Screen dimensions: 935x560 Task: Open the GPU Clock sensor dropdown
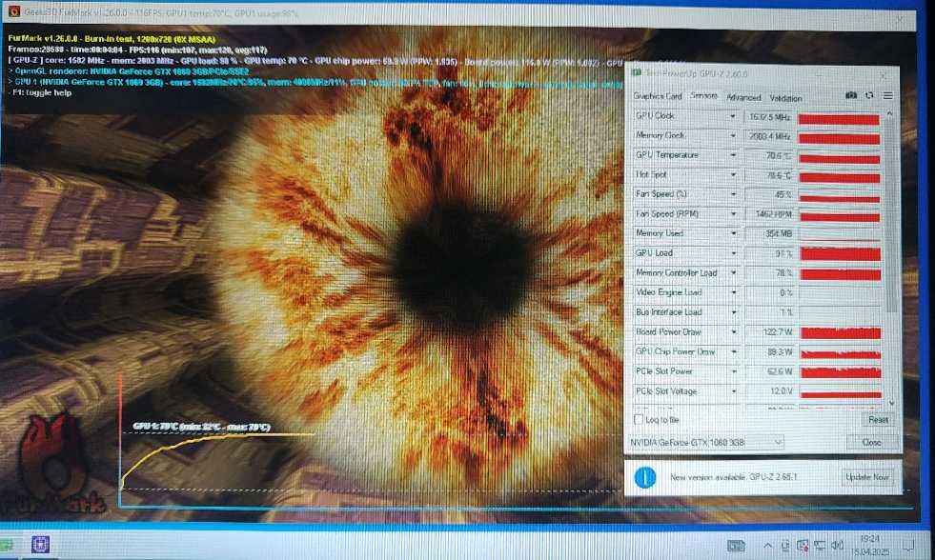point(733,116)
